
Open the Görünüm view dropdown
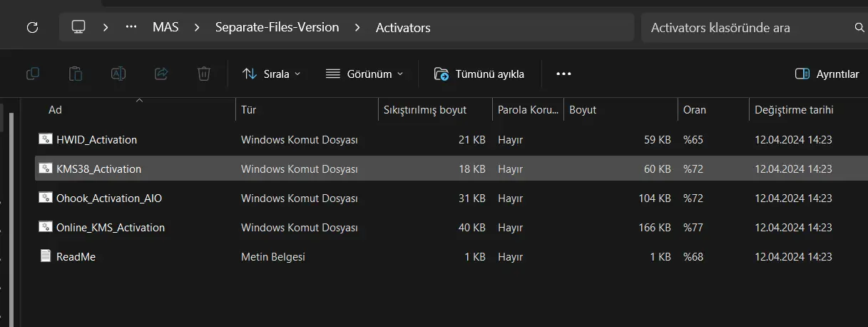coord(364,74)
